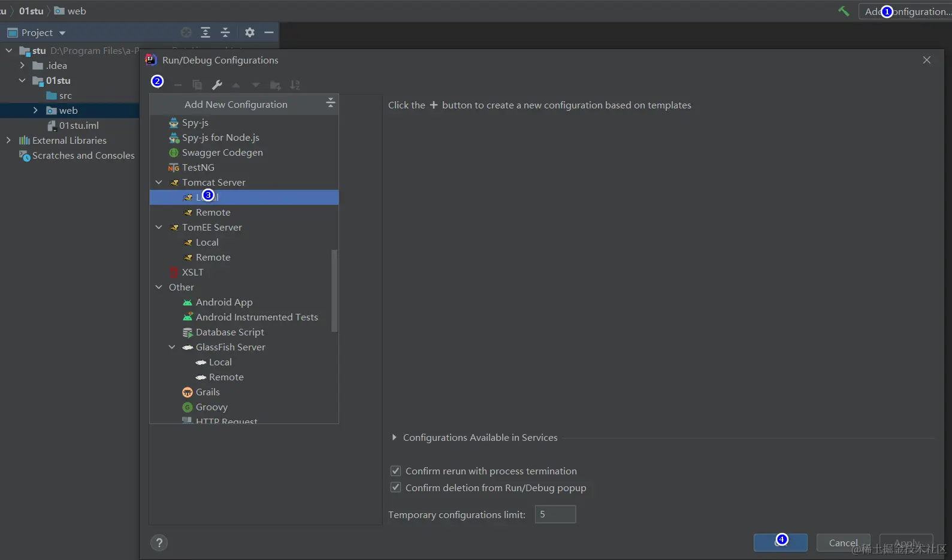Select TestNG configuration type

coord(244,167)
